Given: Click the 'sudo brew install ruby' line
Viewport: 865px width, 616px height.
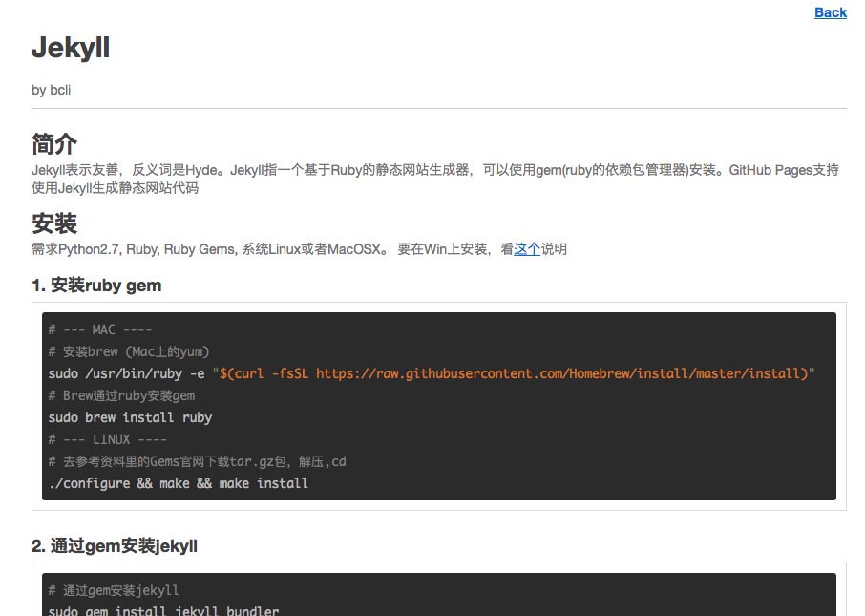Looking at the screenshot, I should tap(130, 418).
